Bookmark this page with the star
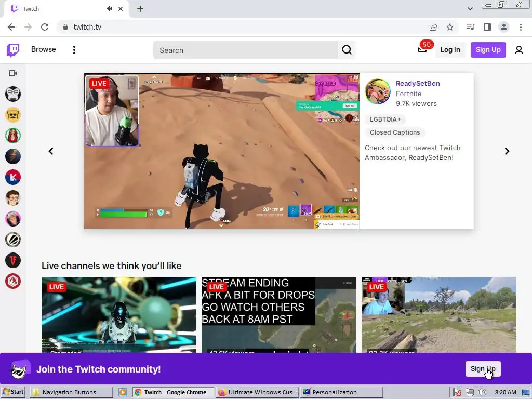The image size is (532, 399). [450, 27]
